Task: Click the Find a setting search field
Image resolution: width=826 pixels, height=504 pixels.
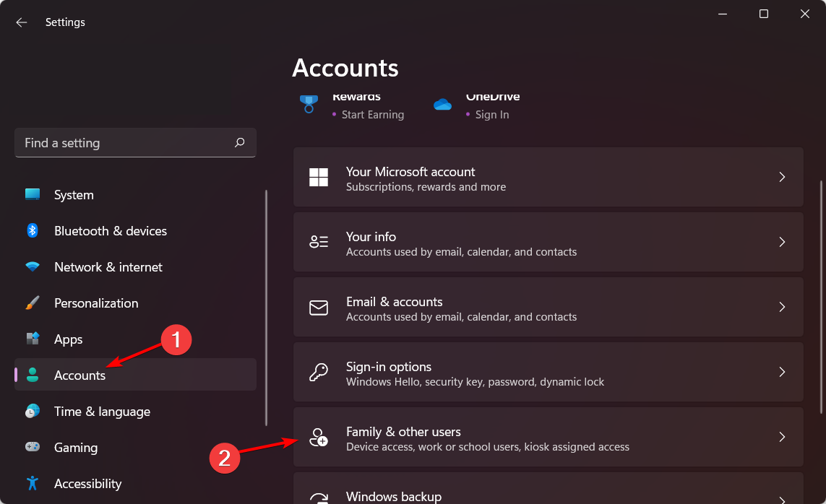Action: pos(123,143)
